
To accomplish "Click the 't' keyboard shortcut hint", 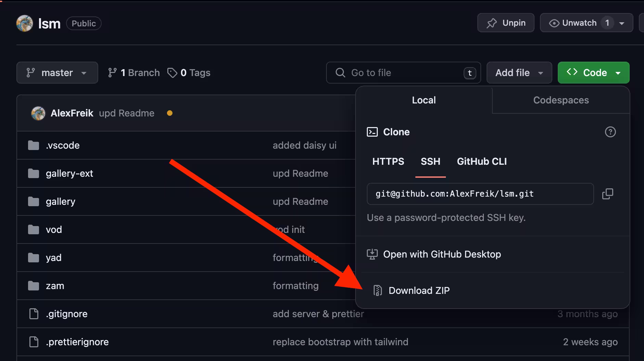I will (470, 73).
